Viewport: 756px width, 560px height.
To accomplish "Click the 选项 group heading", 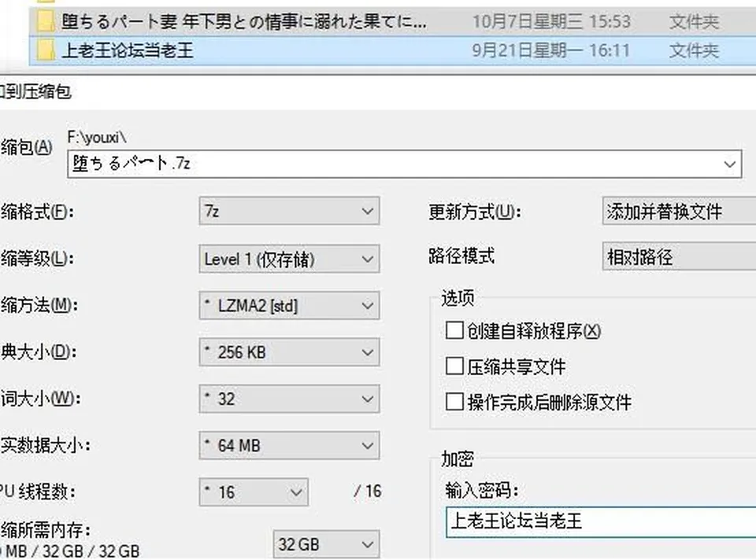I will pyautogui.click(x=458, y=298).
